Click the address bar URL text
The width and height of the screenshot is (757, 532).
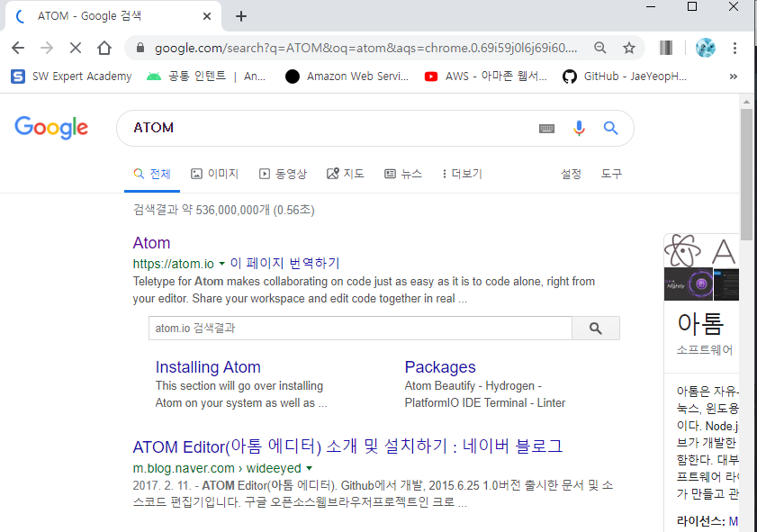coord(366,48)
